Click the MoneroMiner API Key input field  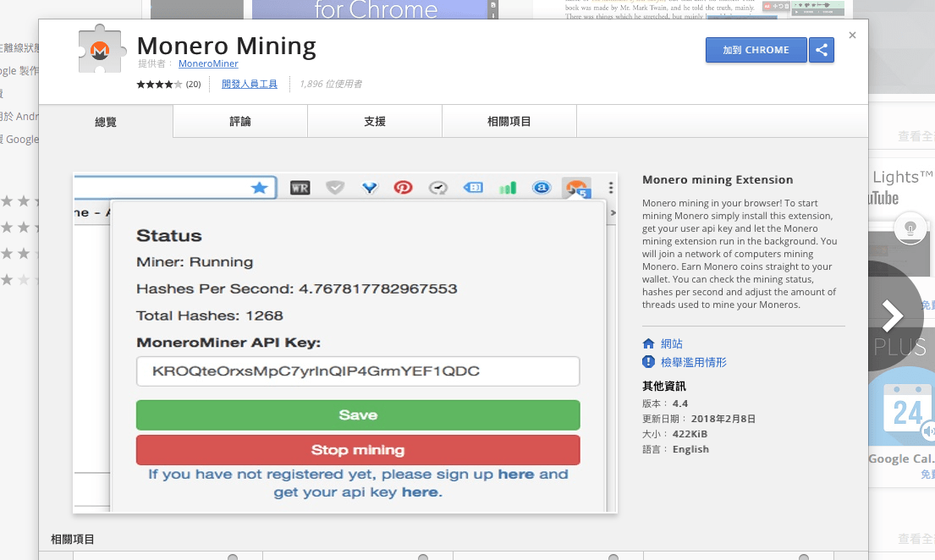(358, 371)
